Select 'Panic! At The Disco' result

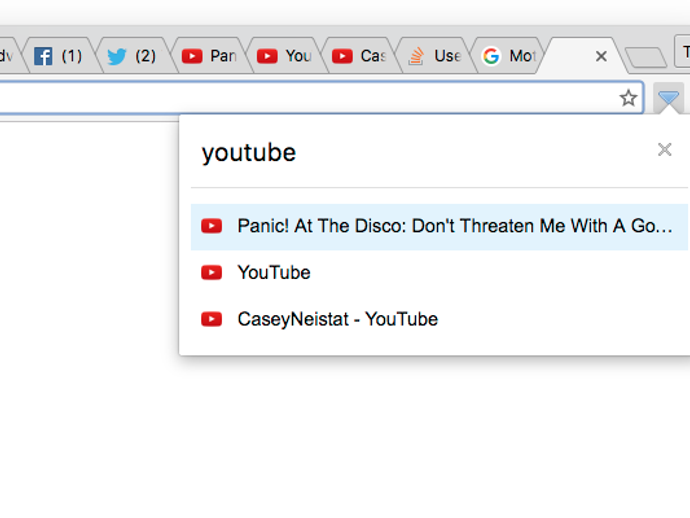[439, 227]
